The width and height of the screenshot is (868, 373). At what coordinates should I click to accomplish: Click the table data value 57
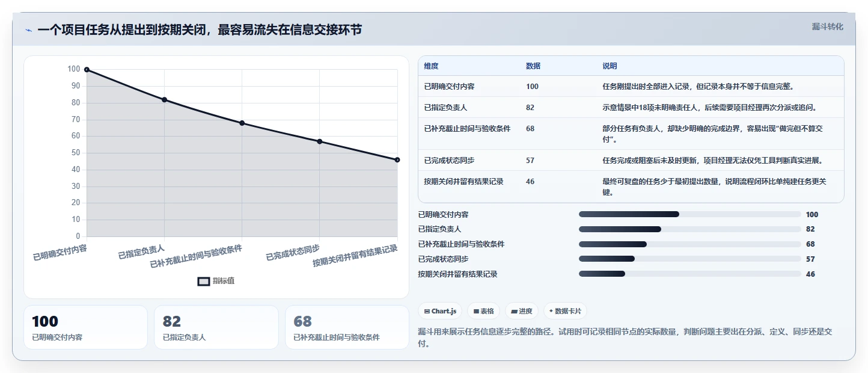[530, 161]
